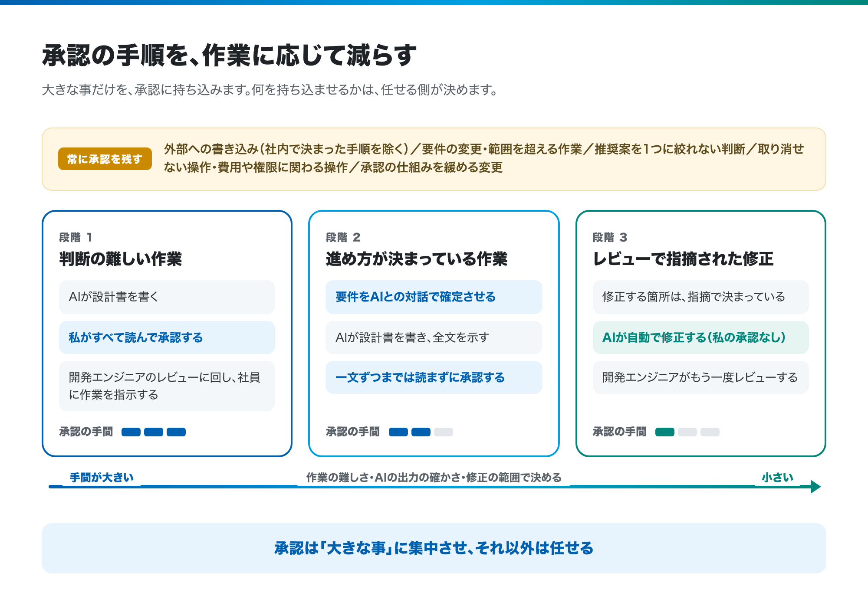Click 承認の手間 label in stage 3 card
Image resolution: width=868 pixels, height=609 pixels.
[619, 432]
